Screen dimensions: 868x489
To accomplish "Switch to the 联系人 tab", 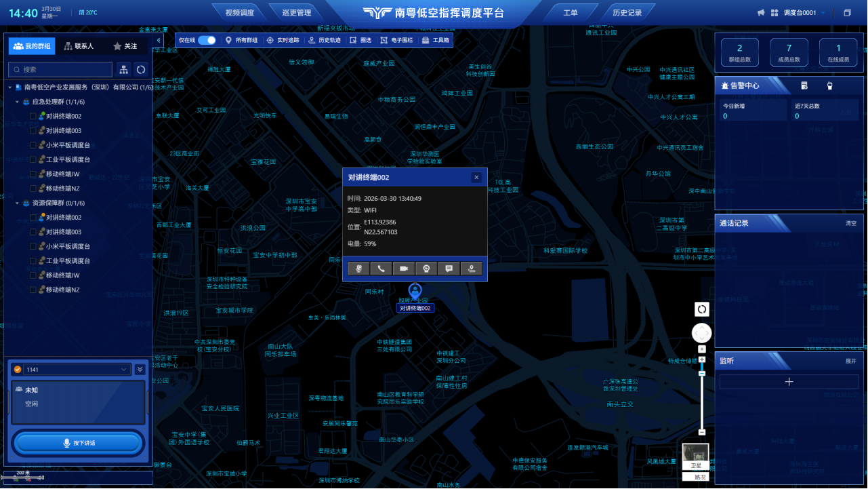I will [x=79, y=46].
